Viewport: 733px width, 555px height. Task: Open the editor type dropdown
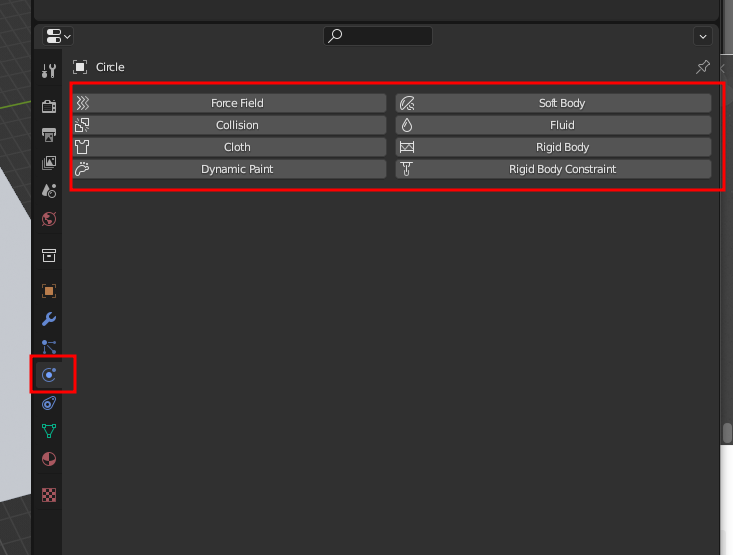click(x=58, y=36)
